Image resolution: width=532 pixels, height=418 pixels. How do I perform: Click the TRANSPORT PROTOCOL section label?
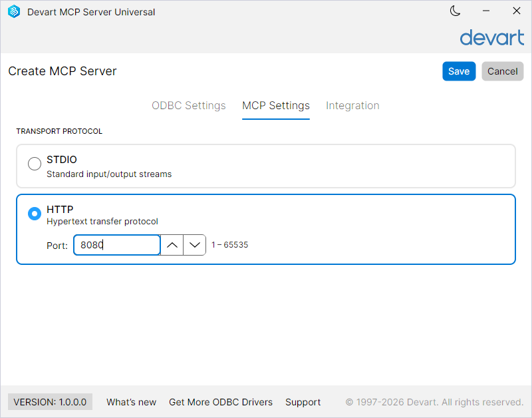pyautogui.click(x=59, y=131)
